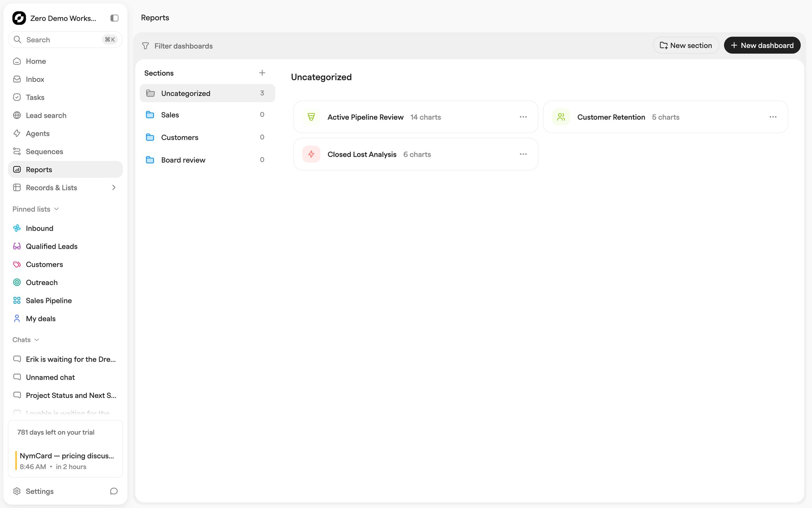Open Tasks from the sidebar
The width and height of the screenshot is (812, 508).
coord(65,97)
